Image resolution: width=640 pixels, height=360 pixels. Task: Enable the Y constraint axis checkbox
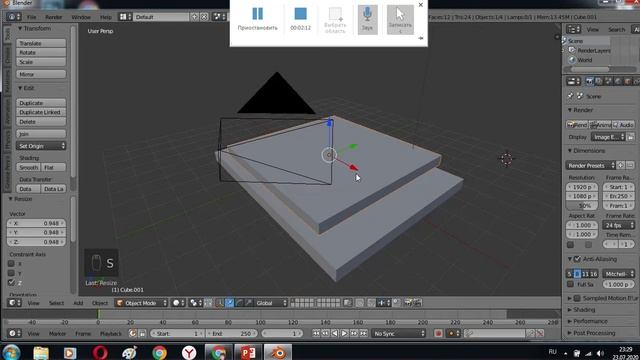11,273
